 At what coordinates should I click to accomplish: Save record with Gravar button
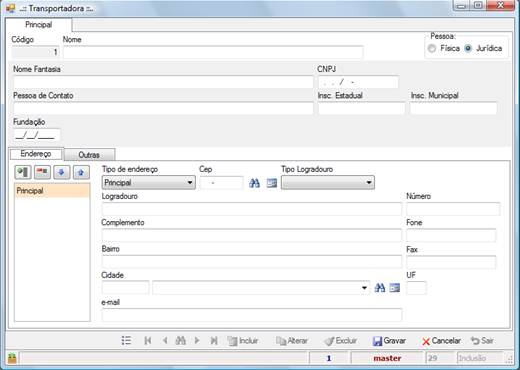[x=389, y=341]
